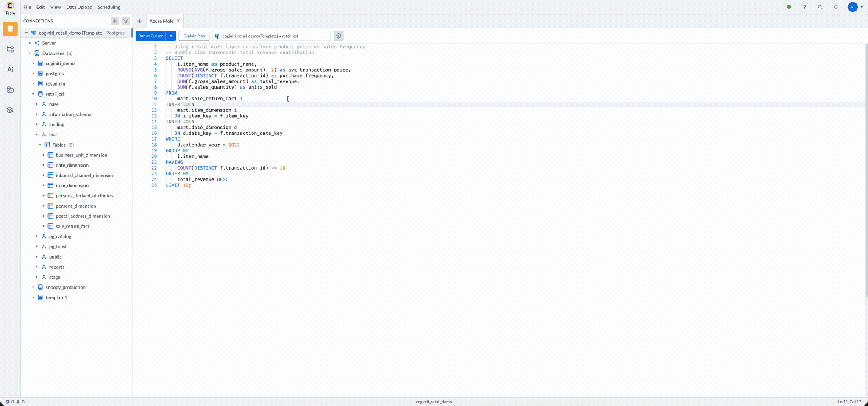Add a new connection with plus icon
The width and height of the screenshot is (868, 406).
pyautogui.click(x=115, y=21)
